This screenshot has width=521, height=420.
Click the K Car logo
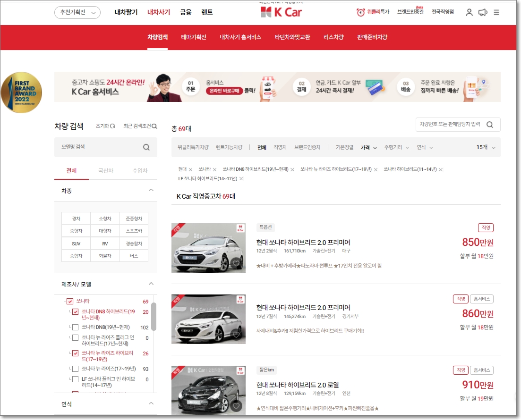[x=281, y=12]
